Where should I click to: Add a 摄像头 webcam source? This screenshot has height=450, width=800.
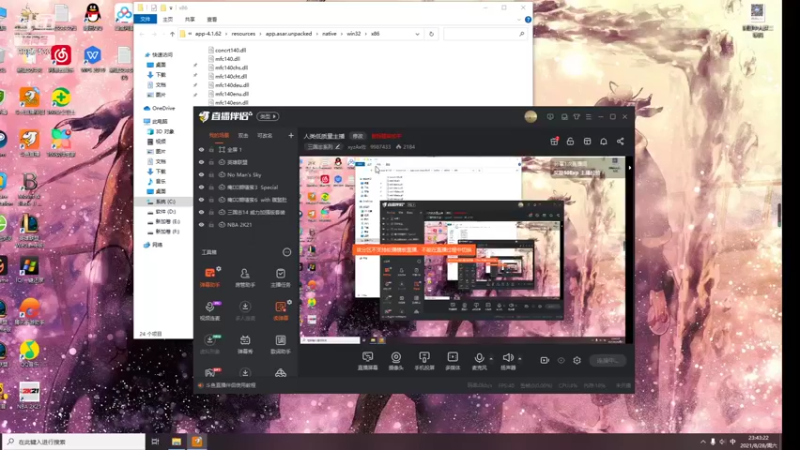tap(396, 360)
